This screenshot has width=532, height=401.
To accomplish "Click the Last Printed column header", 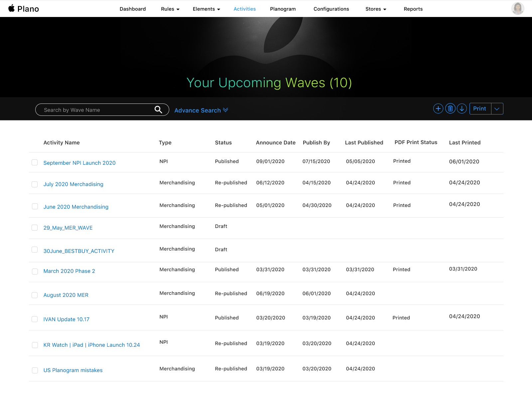I will [465, 142].
